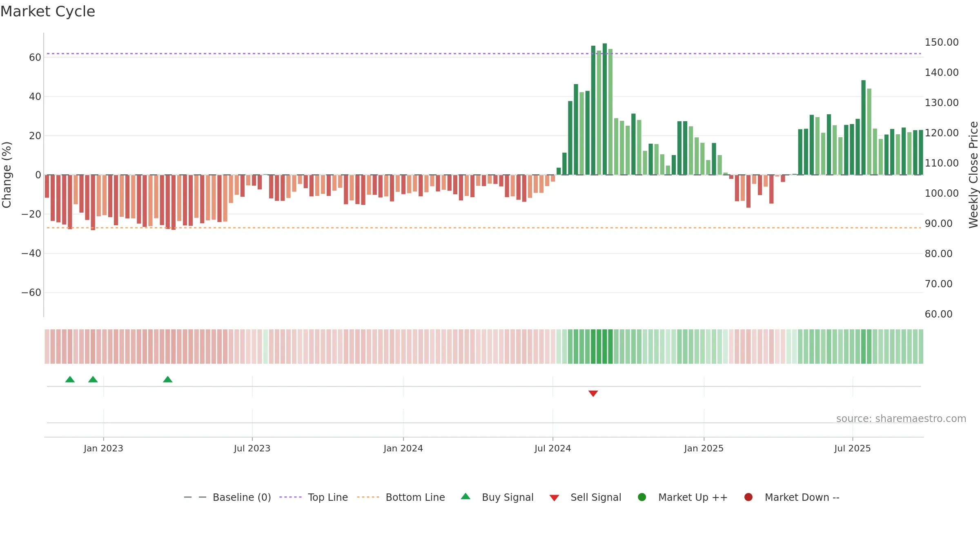This screenshot has width=980, height=551.
Task: Click the orange dotted Bottom Line legend sample
Action: coord(368,497)
